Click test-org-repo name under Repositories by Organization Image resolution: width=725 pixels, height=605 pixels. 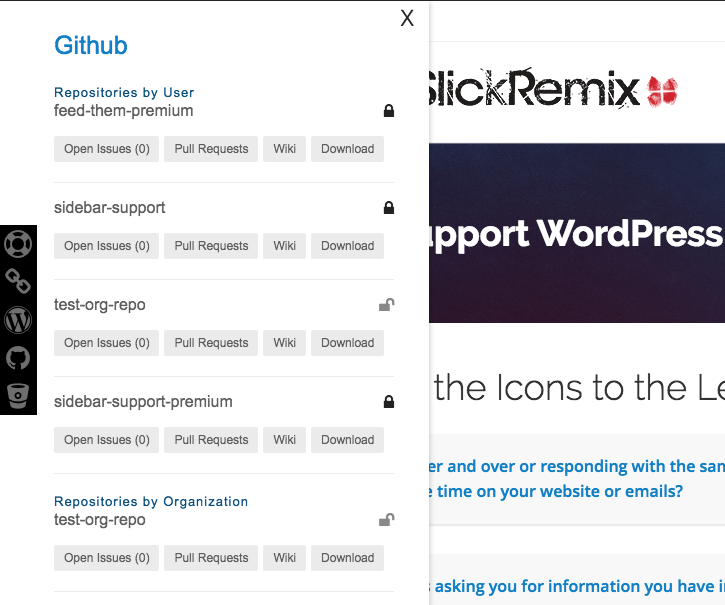(x=100, y=520)
